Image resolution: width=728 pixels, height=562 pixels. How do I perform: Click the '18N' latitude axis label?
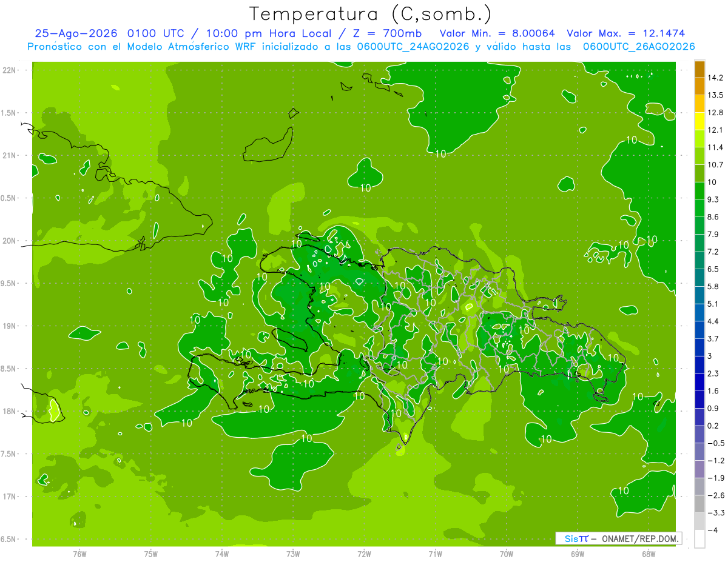(9, 411)
